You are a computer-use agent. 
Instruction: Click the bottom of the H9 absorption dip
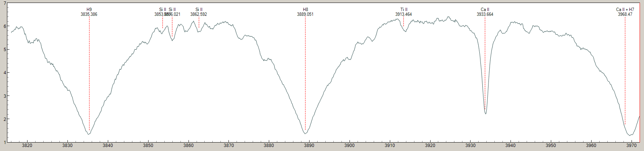tap(89, 134)
